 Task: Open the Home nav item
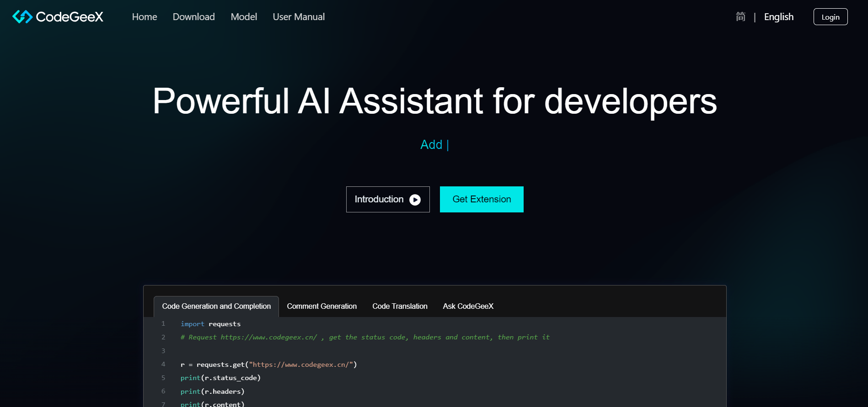(x=145, y=17)
